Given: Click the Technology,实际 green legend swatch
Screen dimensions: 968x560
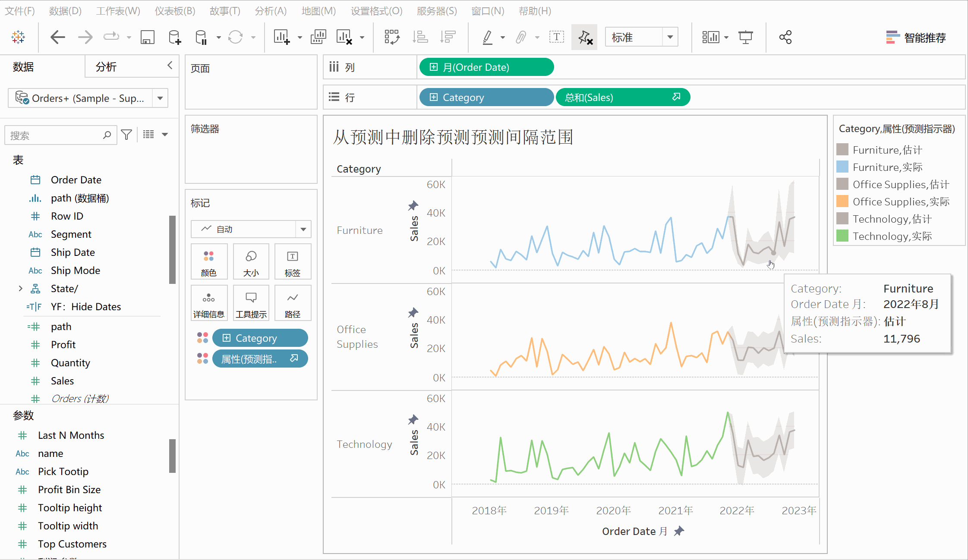Looking at the screenshot, I should (842, 236).
